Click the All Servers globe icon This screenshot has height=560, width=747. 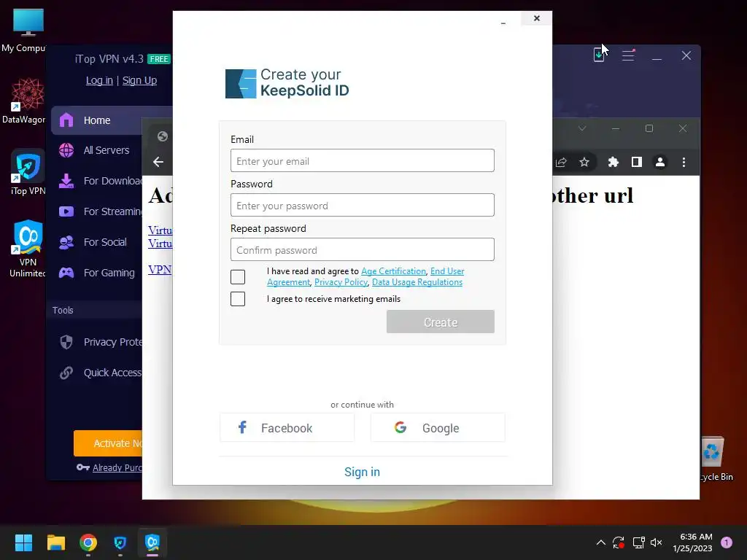pyautogui.click(x=66, y=150)
